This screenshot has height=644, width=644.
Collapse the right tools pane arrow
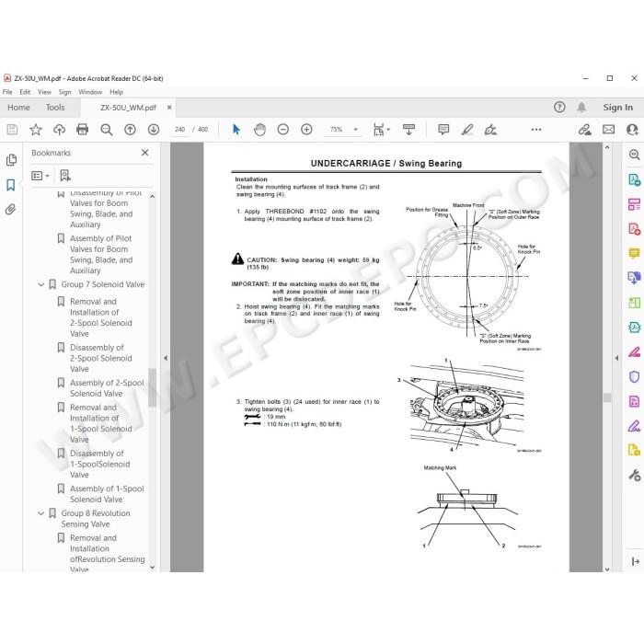(616, 358)
